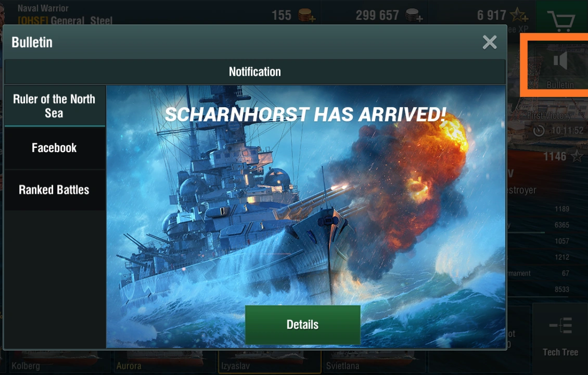This screenshot has width=588, height=375.
Task: Select the Ruler of the North Sea tab
Action: tap(55, 106)
